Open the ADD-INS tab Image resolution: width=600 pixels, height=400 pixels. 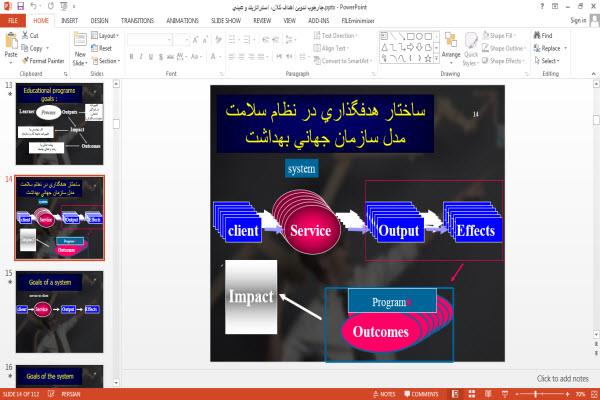point(319,21)
